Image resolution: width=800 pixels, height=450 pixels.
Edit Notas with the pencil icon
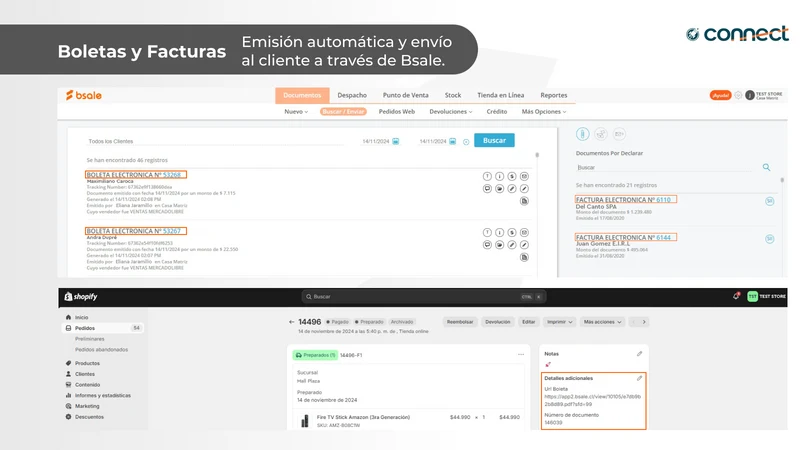click(x=639, y=354)
